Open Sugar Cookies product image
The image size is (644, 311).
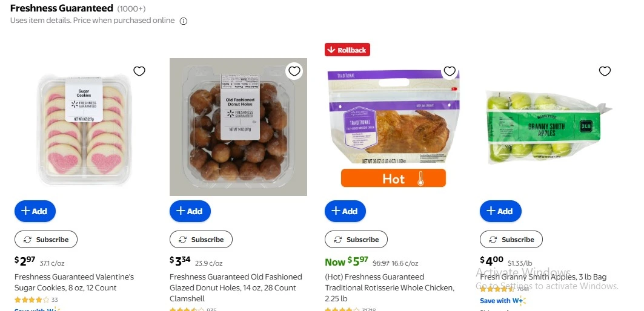click(84, 127)
